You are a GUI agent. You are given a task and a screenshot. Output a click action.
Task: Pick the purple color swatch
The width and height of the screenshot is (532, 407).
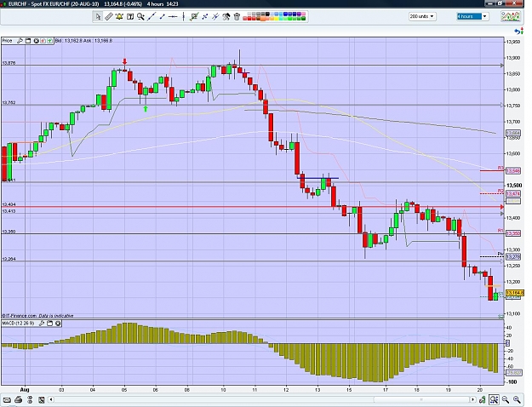coord(299,14)
